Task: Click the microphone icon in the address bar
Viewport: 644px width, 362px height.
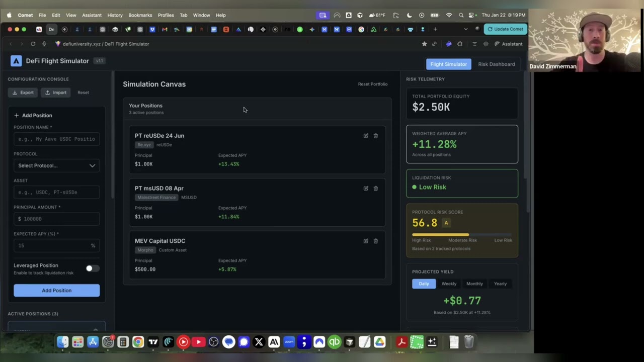Action: 44,44
